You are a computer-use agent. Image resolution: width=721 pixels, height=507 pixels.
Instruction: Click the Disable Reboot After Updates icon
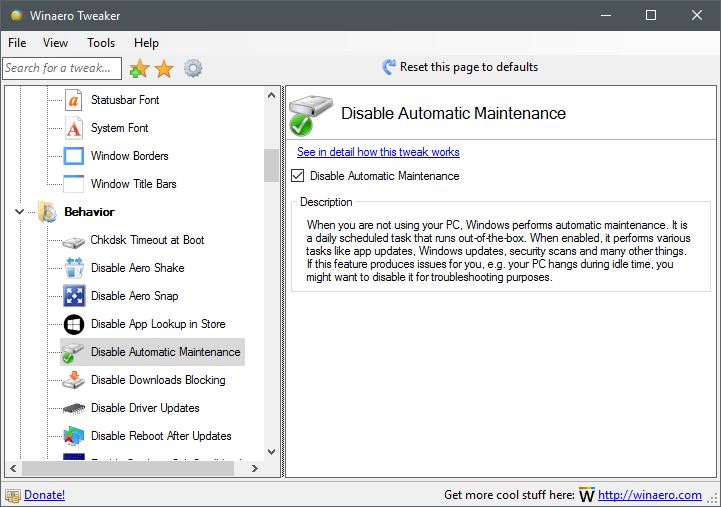point(74,436)
